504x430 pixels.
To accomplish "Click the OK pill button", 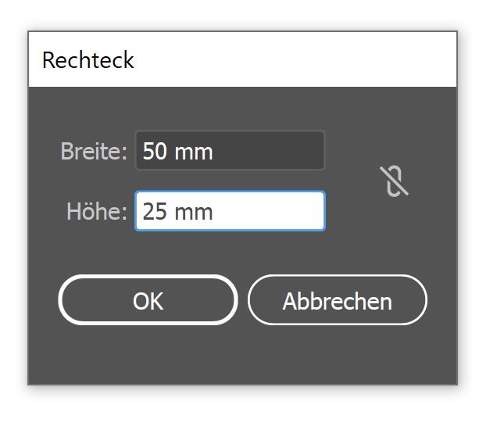I will (148, 300).
